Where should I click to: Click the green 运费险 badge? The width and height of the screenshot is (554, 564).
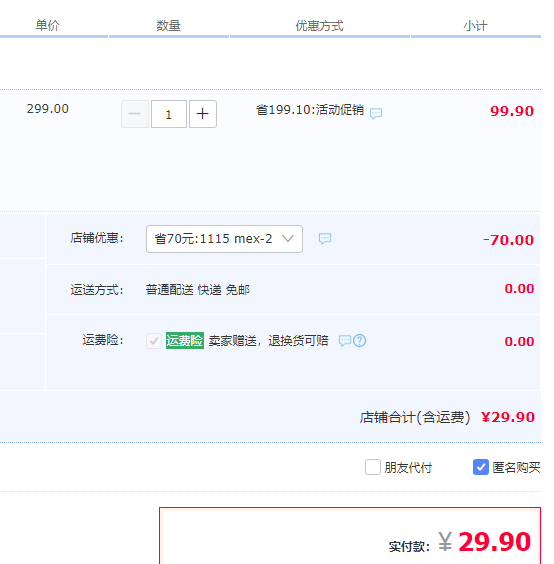coord(185,340)
